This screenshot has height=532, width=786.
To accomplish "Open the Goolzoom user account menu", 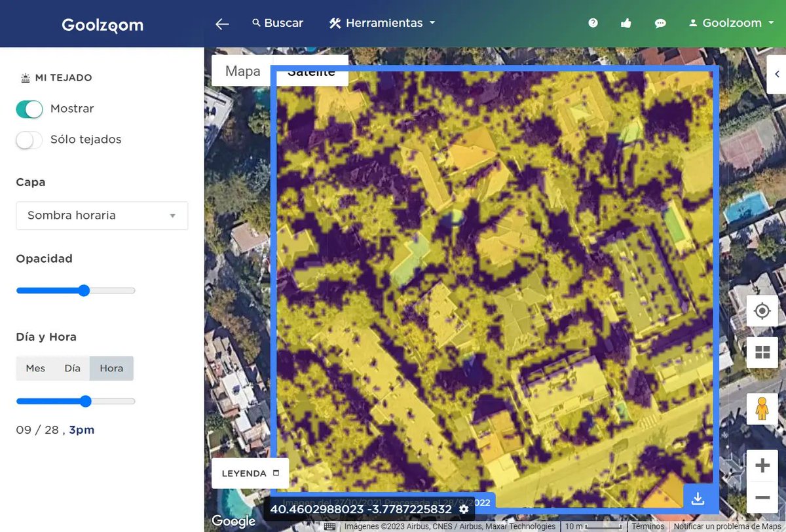I will 731,23.
